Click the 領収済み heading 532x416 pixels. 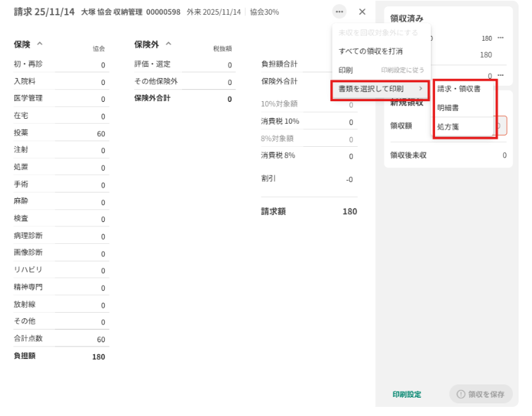406,18
